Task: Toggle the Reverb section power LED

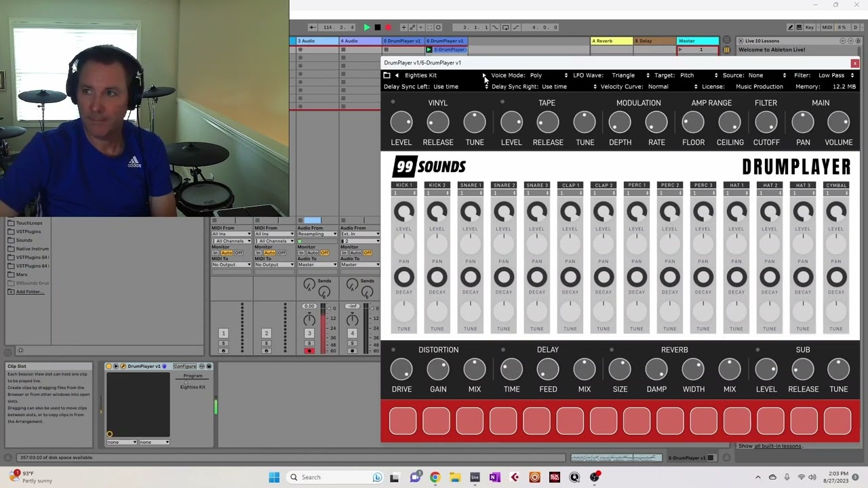Action: 611,350
